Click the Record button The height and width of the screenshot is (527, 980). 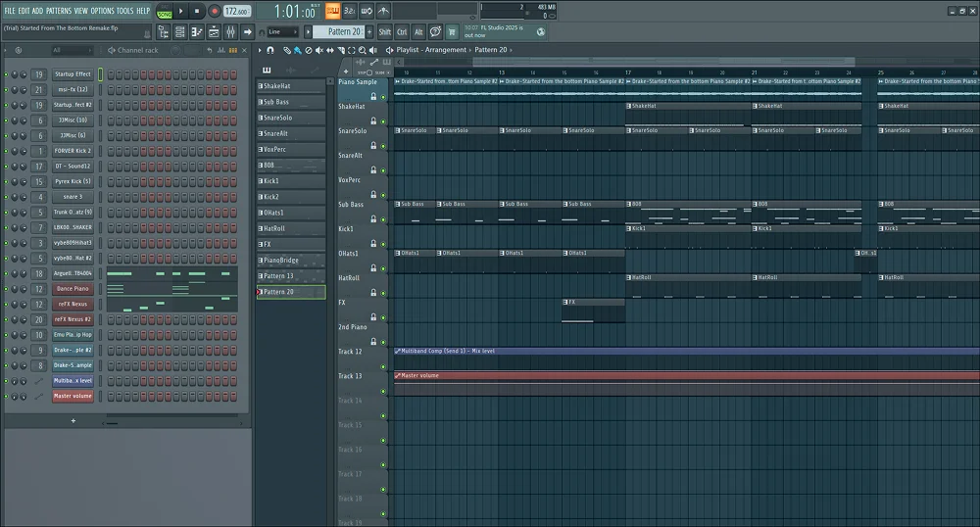[214, 11]
